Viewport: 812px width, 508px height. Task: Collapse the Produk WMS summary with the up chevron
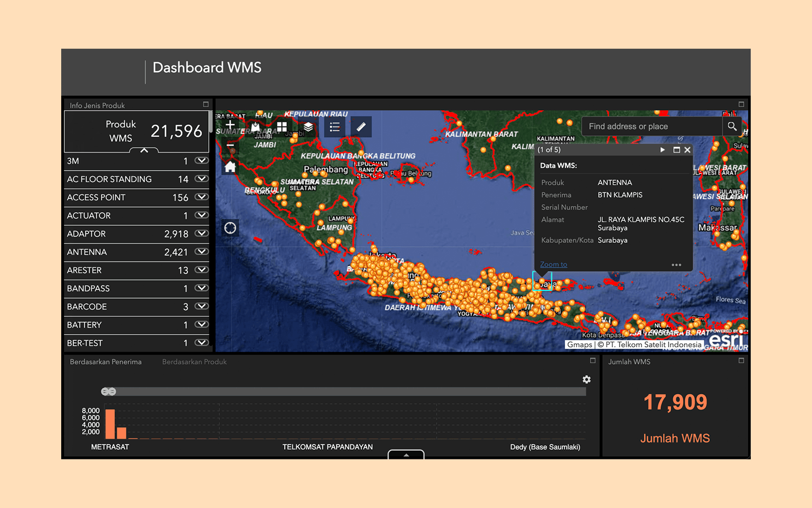click(x=144, y=150)
